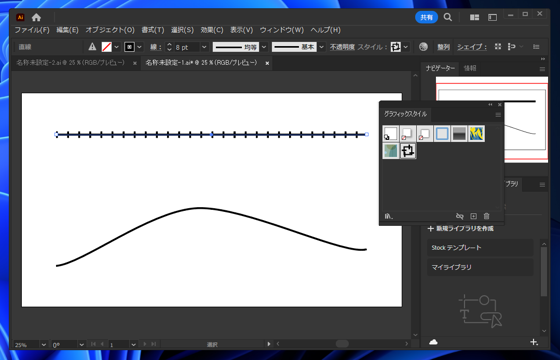Select the yellow-blue scribble graphic style

(x=476, y=134)
